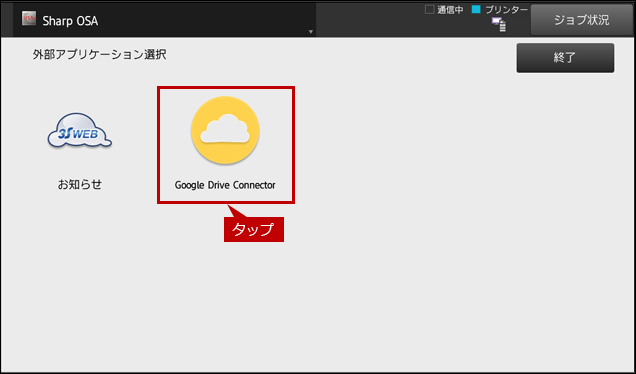Select the 外部アプリケーション選択 heading
This screenshot has width=636, height=374.
click(99, 54)
